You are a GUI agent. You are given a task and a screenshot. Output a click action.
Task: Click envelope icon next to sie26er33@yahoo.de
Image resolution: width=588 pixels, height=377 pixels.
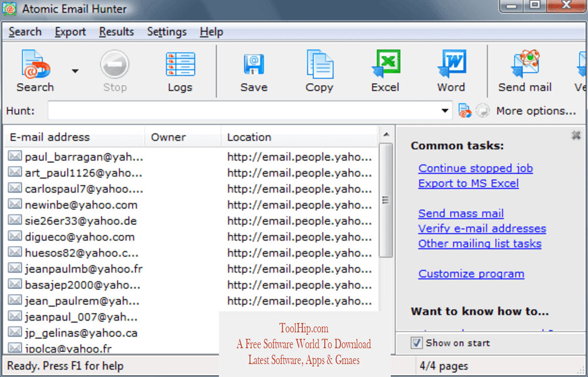pyautogui.click(x=15, y=220)
